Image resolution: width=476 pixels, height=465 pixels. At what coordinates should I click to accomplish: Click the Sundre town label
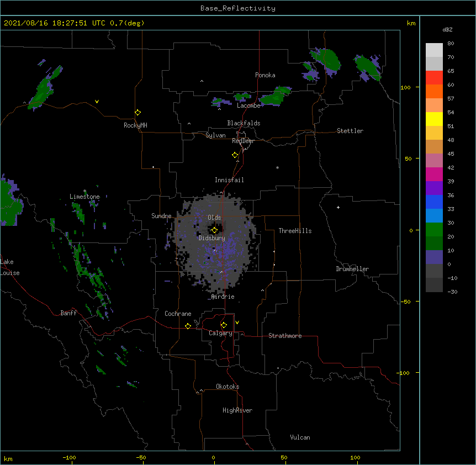pyautogui.click(x=161, y=216)
